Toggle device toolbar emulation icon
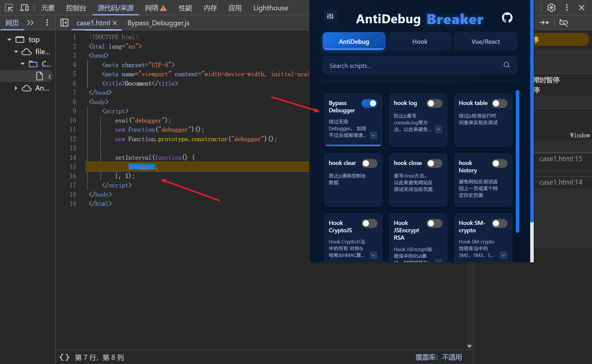Viewport: 592px width, 364px height. [x=24, y=8]
